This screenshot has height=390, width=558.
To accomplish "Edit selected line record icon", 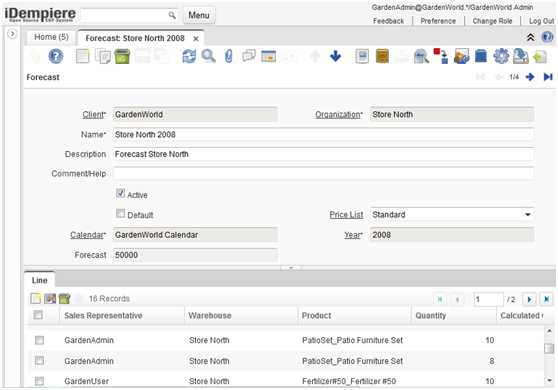I will pyautogui.click(x=50, y=299).
